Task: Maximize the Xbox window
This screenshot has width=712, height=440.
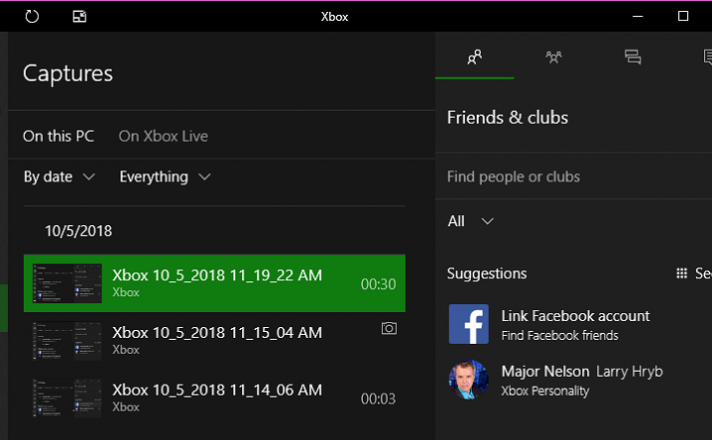Action: (683, 16)
